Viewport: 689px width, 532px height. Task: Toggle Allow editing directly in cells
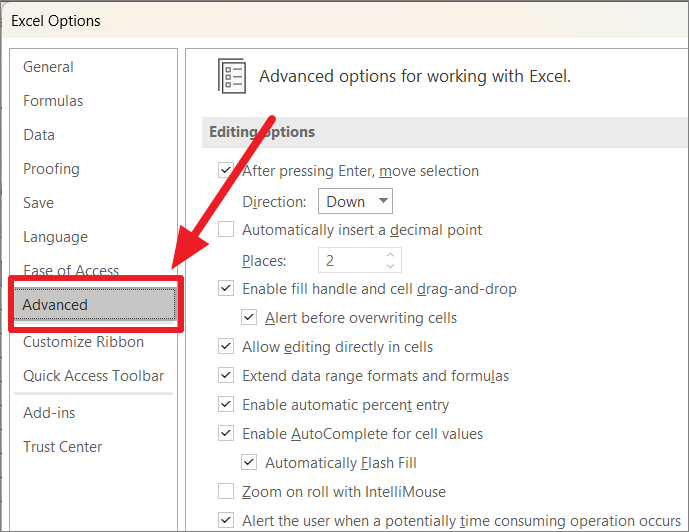pos(226,347)
